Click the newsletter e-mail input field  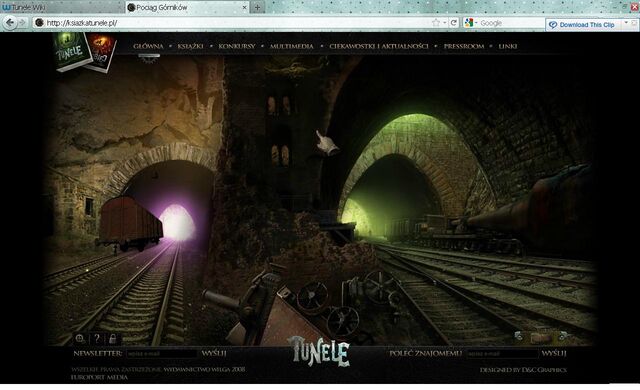point(162,354)
